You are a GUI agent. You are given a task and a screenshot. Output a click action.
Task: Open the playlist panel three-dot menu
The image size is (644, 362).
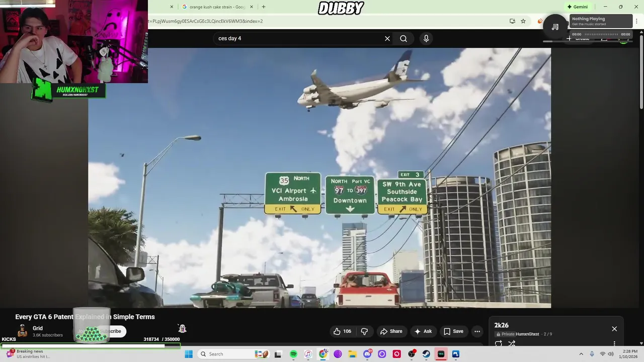pyautogui.click(x=614, y=343)
